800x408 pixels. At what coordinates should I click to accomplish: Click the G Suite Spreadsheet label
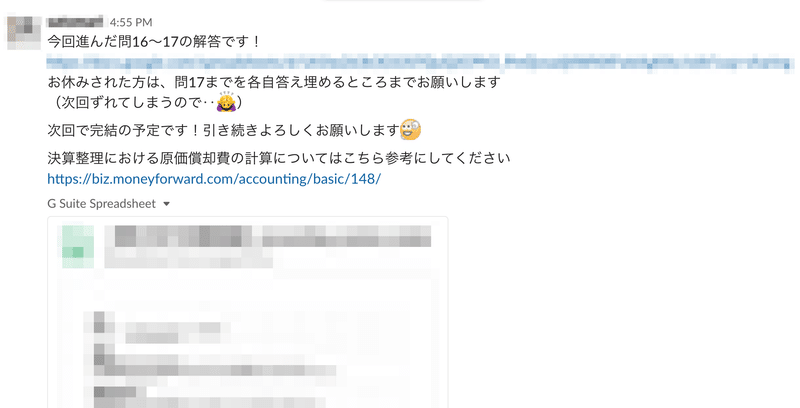[x=102, y=204]
